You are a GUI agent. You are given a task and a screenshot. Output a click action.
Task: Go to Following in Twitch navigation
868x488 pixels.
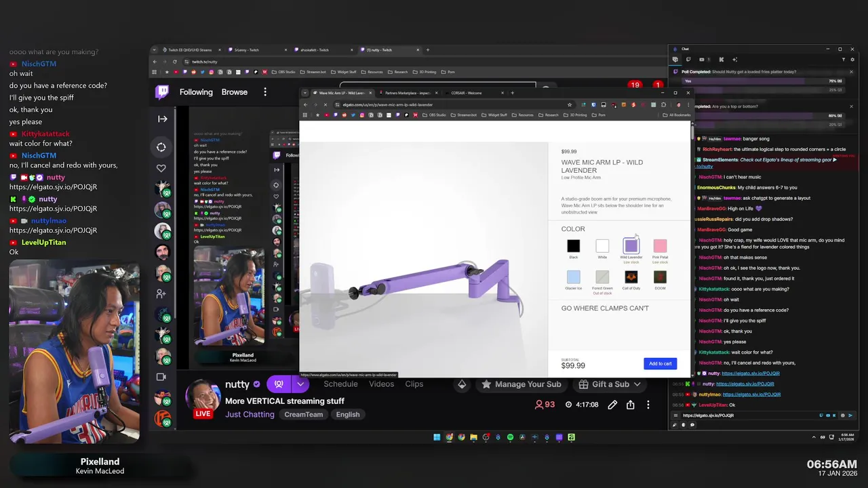(x=196, y=92)
